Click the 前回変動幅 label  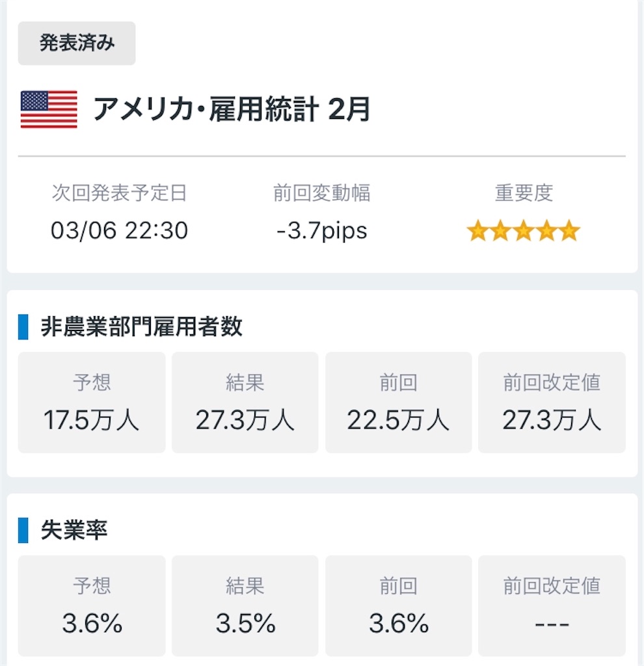[321, 193]
